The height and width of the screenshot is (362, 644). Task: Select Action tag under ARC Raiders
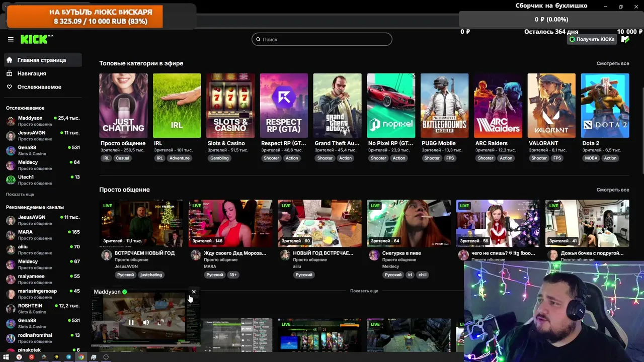point(506,158)
